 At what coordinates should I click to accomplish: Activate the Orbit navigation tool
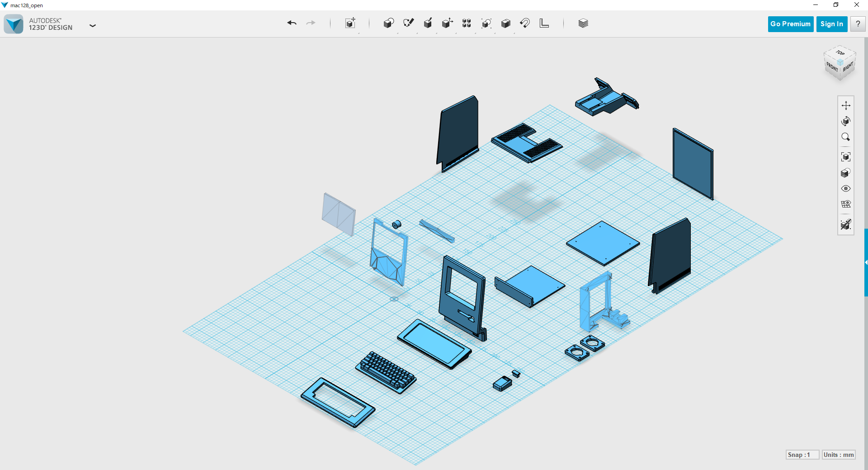pyautogui.click(x=846, y=121)
